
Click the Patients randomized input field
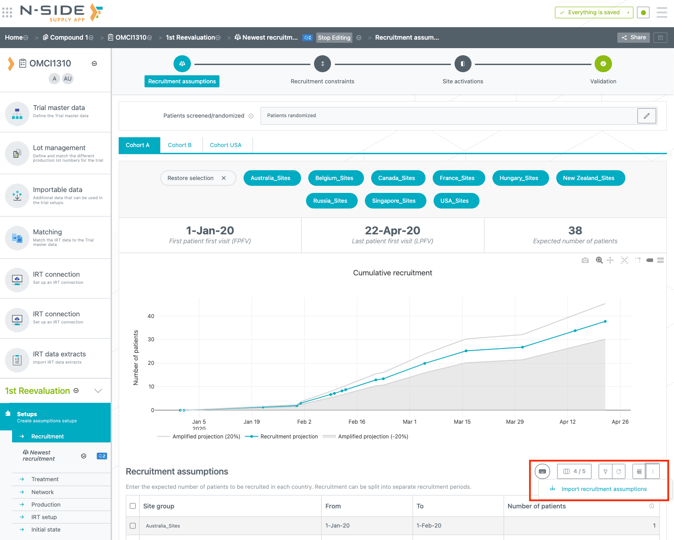(x=448, y=116)
